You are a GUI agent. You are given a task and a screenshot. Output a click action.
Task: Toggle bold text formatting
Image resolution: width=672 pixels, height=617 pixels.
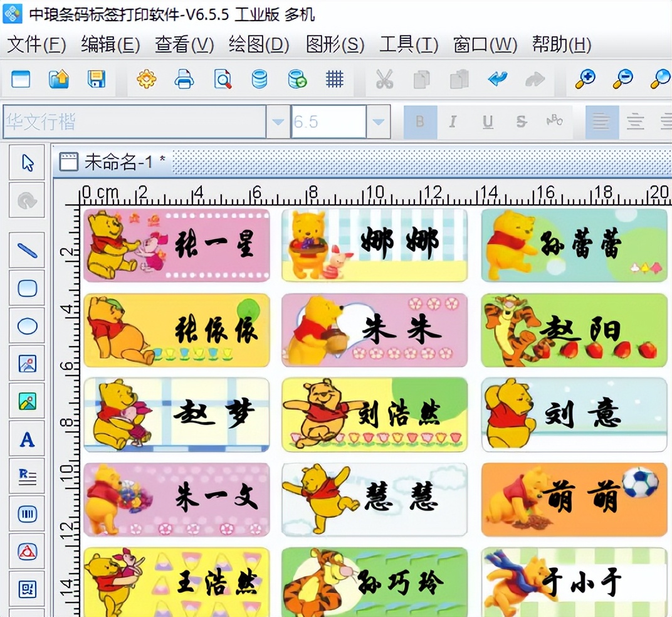coord(419,122)
